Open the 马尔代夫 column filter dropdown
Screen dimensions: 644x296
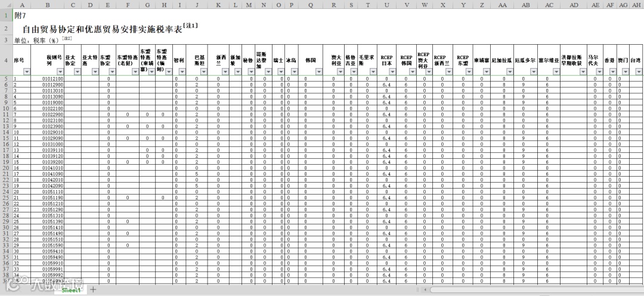pyautogui.click(x=600, y=72)
